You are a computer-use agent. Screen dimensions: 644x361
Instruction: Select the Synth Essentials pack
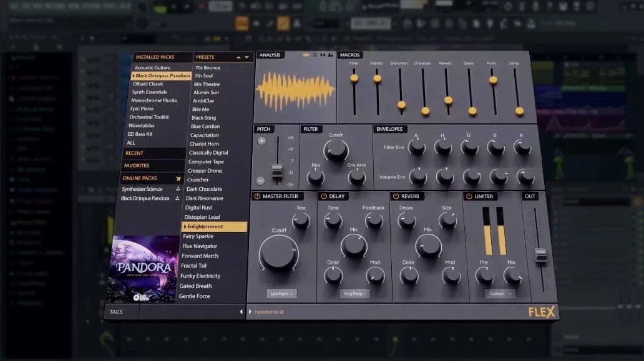150,92
